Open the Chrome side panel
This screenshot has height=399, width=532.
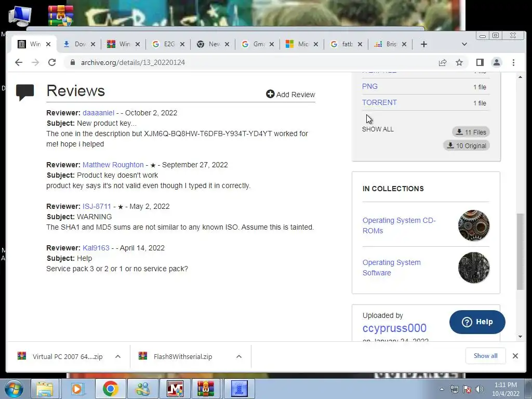point(480,62)
